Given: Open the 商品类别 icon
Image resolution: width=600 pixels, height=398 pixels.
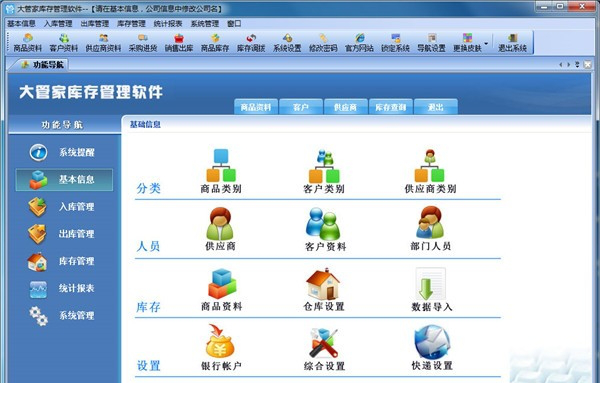Looking at the screenshot, I should [x=221, y=171].
